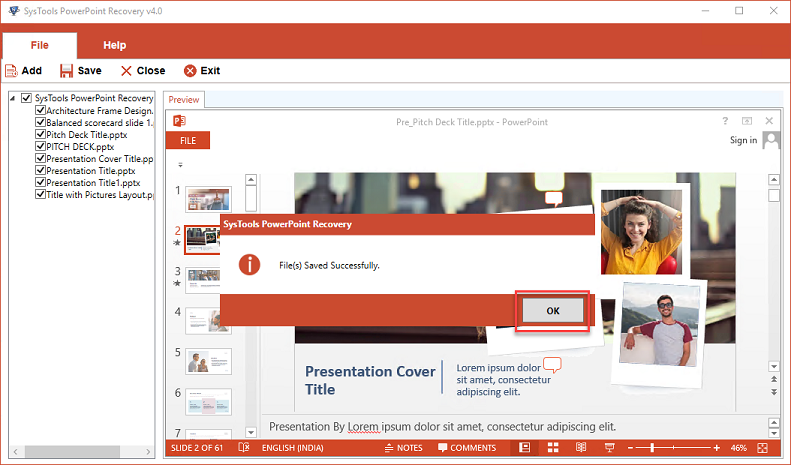The width and height of the screenshot is (791, 465).
Task: Select slide 4 thumbnail
Action: [208, 321]
